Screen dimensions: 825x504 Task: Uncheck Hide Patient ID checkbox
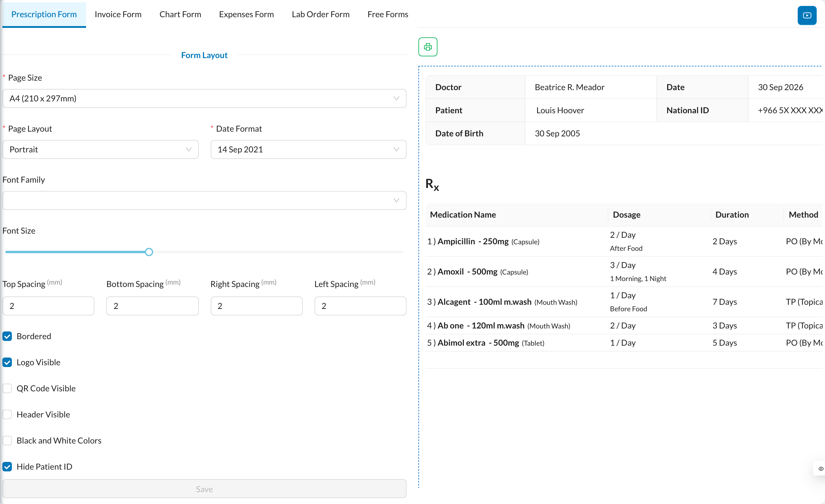(x=7, y=467)
